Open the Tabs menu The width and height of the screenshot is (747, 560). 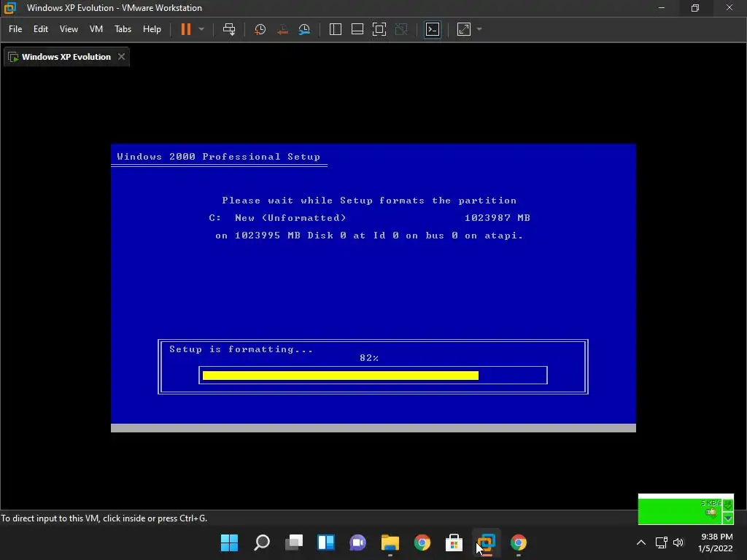pos(123,29)
